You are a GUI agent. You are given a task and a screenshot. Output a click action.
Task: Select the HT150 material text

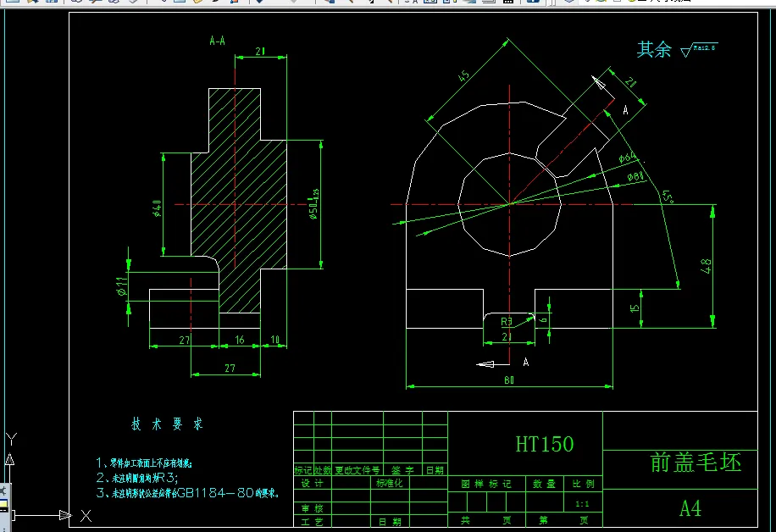(x=545, y=445)
